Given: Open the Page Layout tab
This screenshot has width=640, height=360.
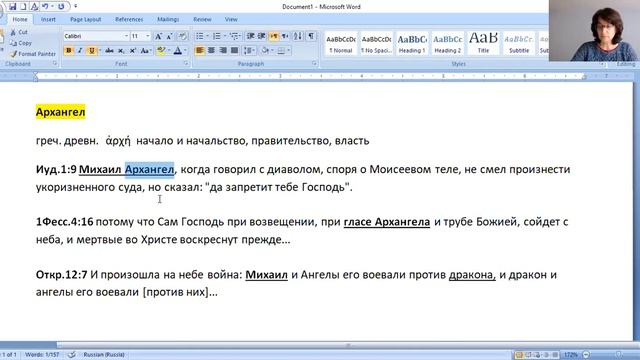Looking at the screenshot, I should pos(85,19).
